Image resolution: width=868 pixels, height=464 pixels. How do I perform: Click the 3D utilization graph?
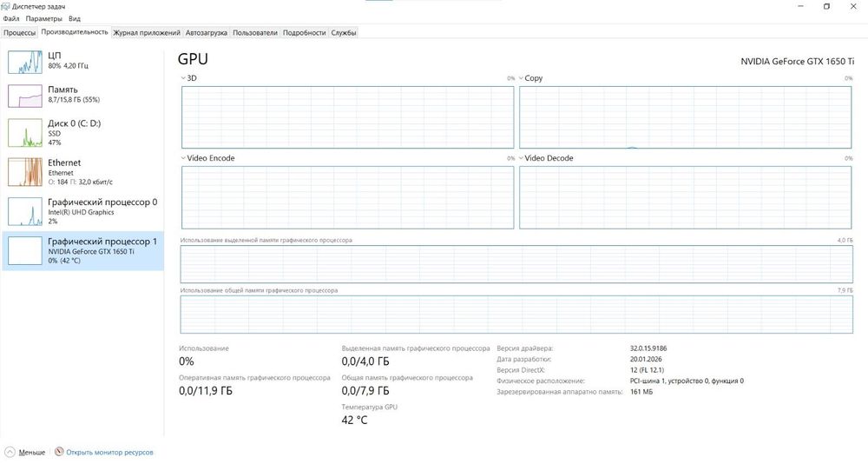[348, 117]
